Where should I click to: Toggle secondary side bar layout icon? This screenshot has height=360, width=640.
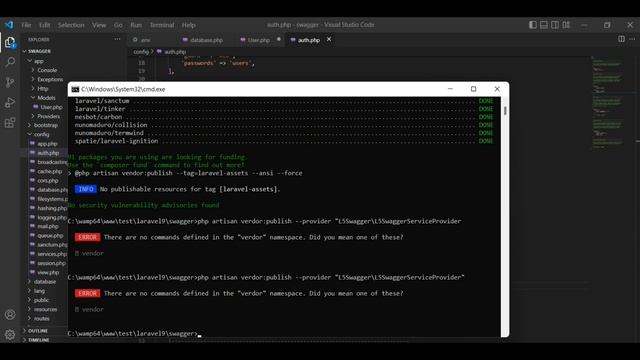pyautogui.click(x=555, y=25)
